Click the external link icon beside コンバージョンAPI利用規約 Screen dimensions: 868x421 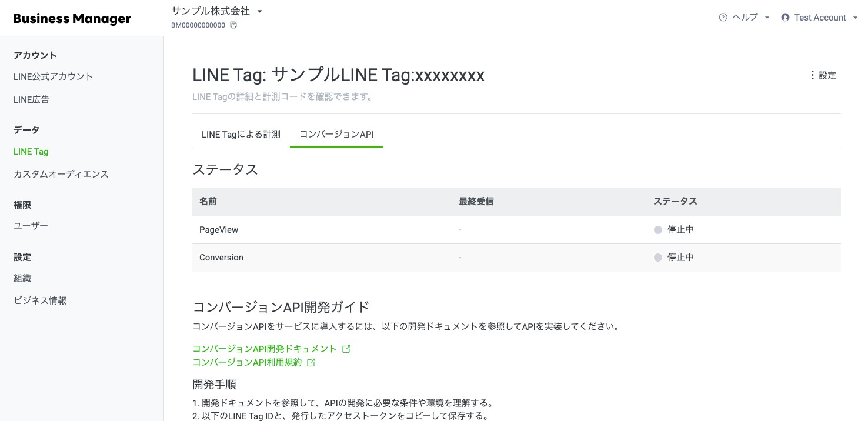pos(312,362)
